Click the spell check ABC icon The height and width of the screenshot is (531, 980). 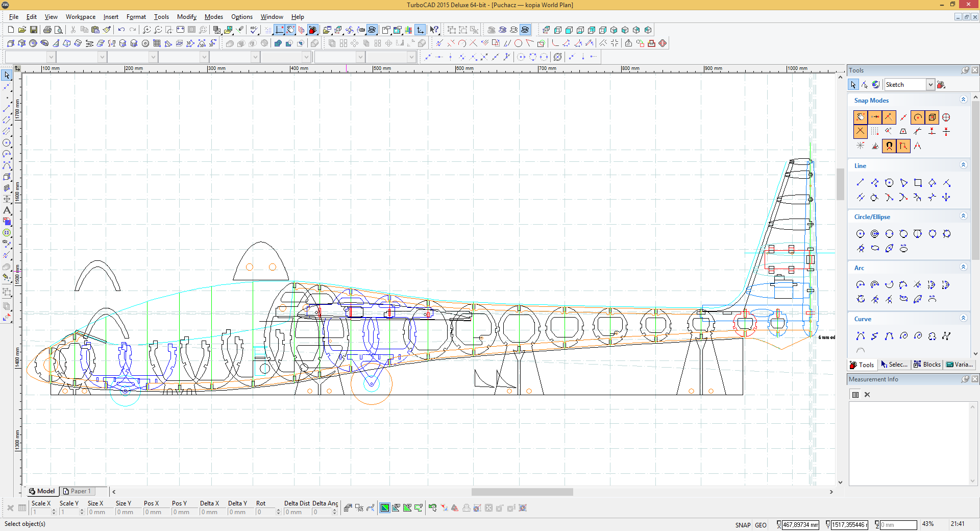click(x=254, y=30)
